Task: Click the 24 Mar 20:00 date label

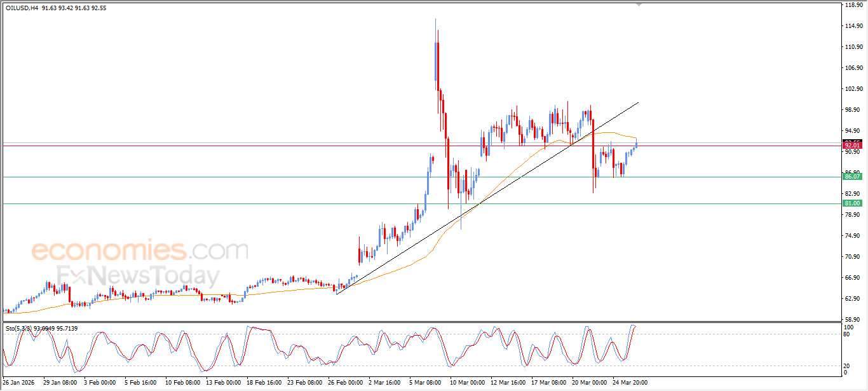Action: 630,383
